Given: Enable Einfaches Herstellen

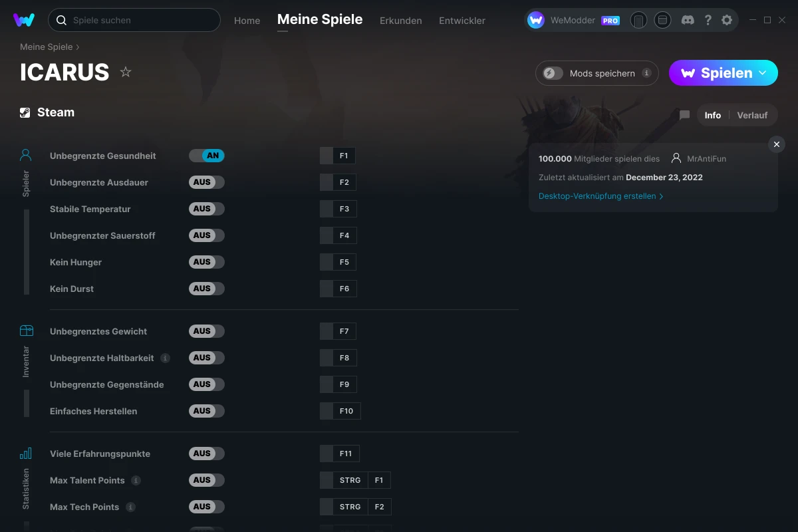Looking at the screenshot, I should tap(207, 411).
